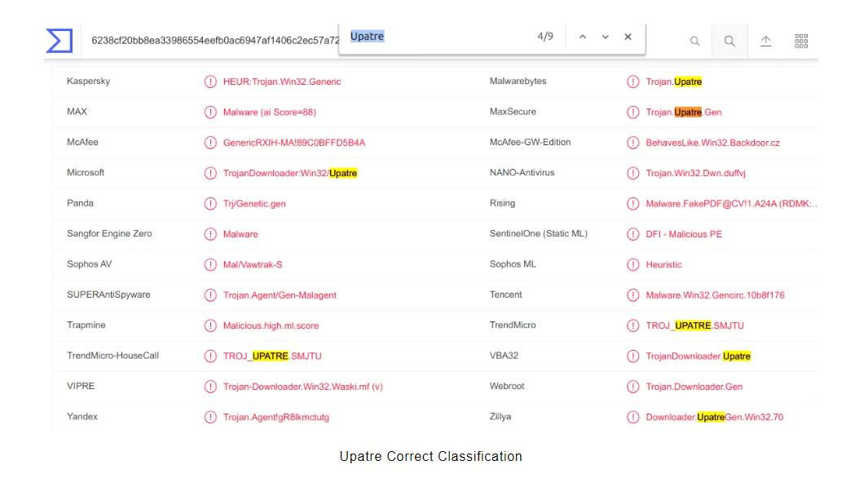868x487 pixels.
Task: Select Downloader.UpatreGen.Win32.70 Zillya text
Action: tap(714, 417)
